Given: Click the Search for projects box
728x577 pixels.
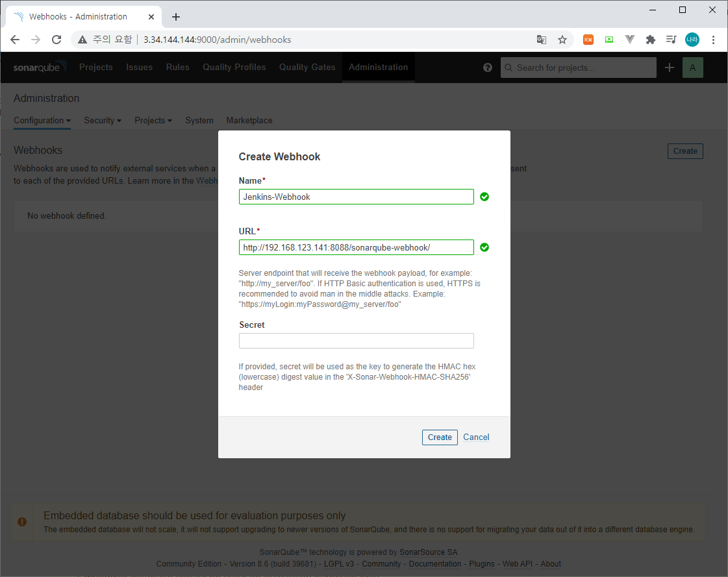Looking at the screenshot, I should pos(579,68).
